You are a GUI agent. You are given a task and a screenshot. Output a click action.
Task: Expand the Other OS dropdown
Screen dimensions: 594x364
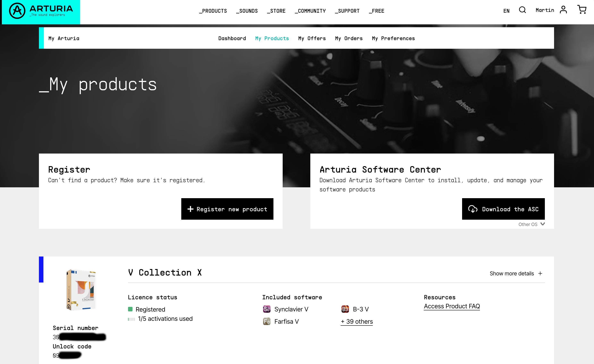click(532, 224)
